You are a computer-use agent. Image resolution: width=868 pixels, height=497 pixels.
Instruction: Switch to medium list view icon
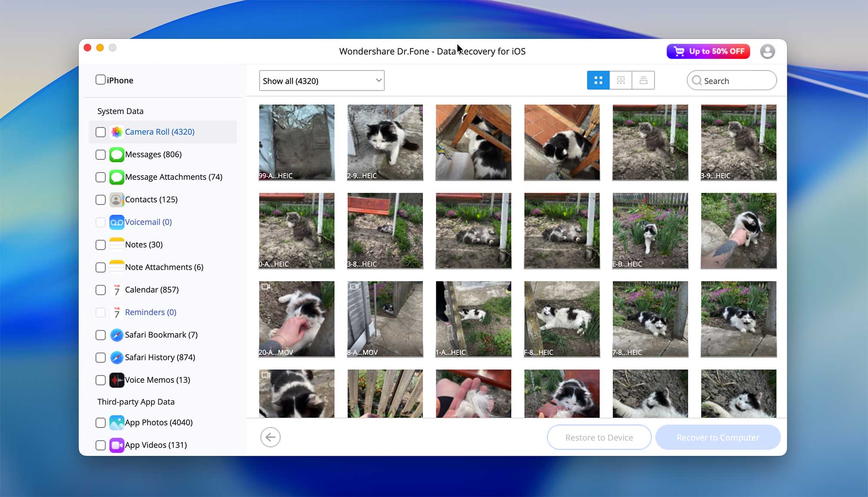pos(621,80)
